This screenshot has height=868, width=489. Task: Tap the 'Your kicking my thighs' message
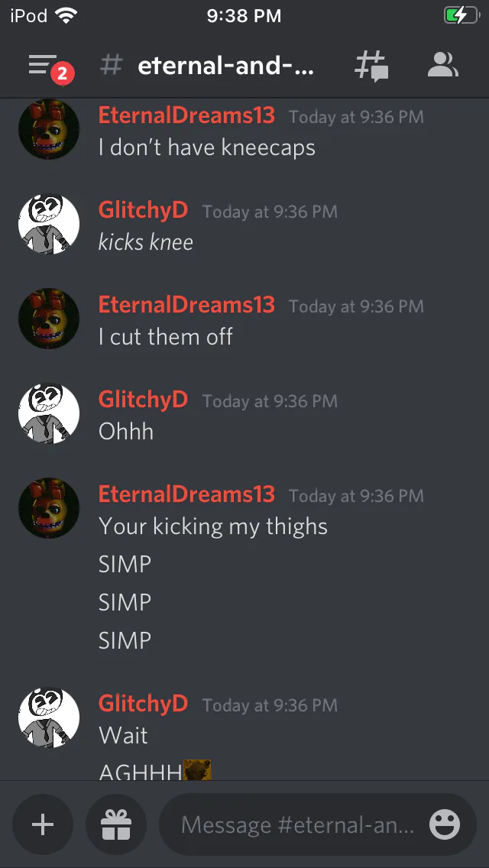[x=213, y=526]
